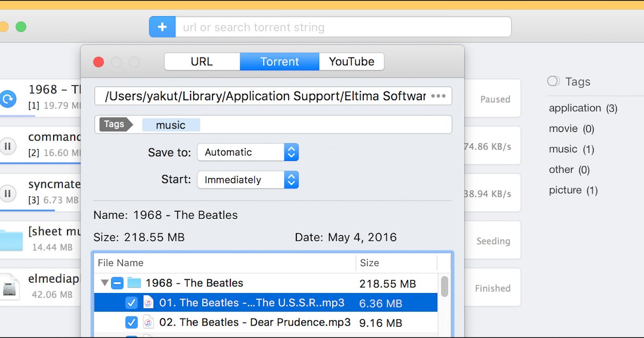Select the 02. The Beatles - Dear Prudence.mp3 row
The image size is (644, 338).
pyautogui.click(x=266, y=322)
